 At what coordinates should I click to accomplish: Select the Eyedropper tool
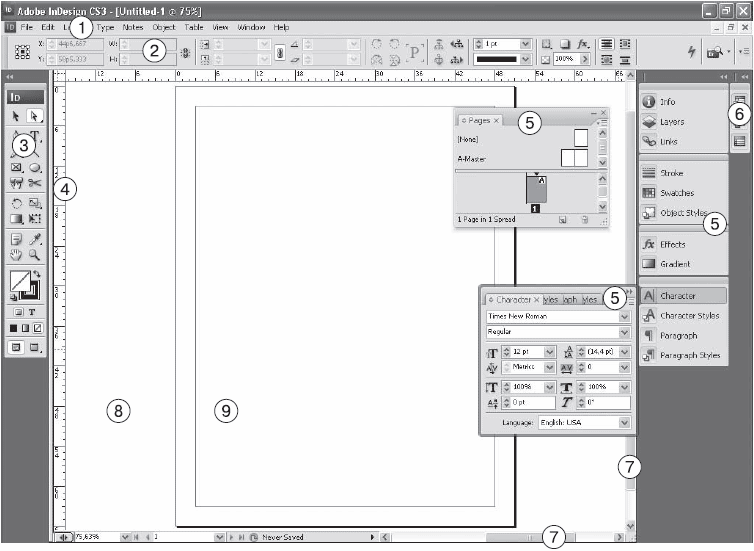pyautogui.click(x=35, y=239)
